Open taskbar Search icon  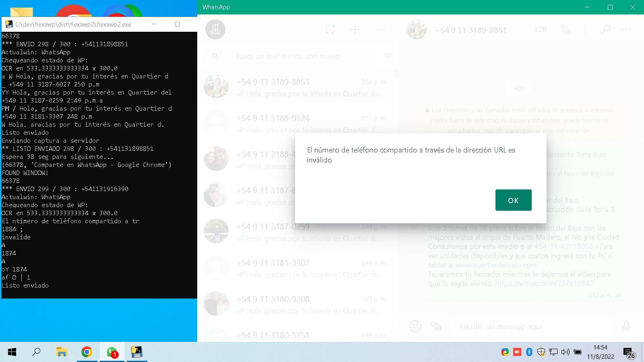(x=36, y=352)
